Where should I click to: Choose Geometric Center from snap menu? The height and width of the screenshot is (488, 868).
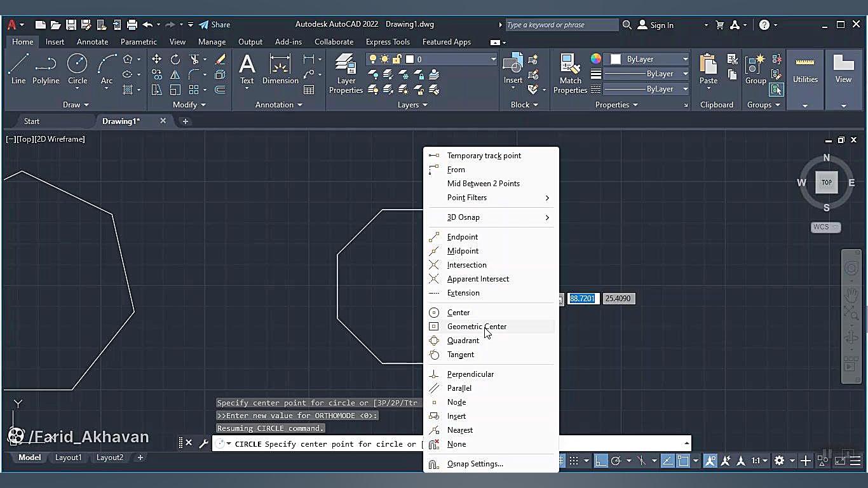point(477,327)
